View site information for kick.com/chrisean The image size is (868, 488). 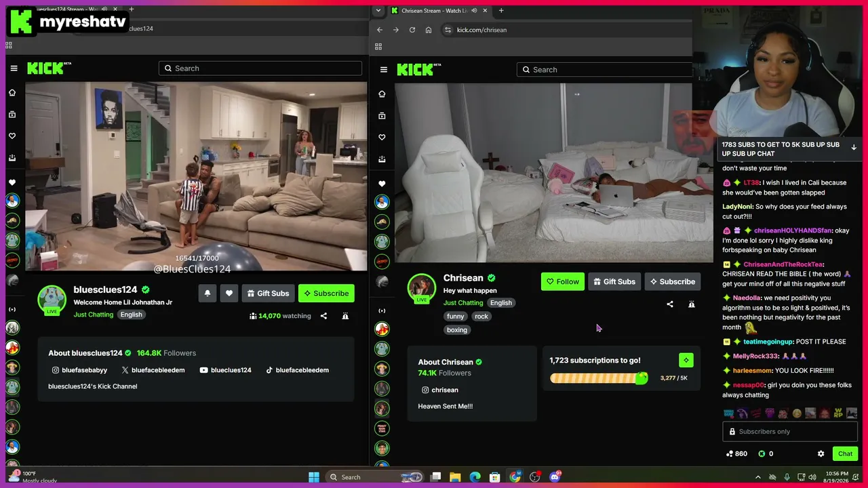[448, 30]
